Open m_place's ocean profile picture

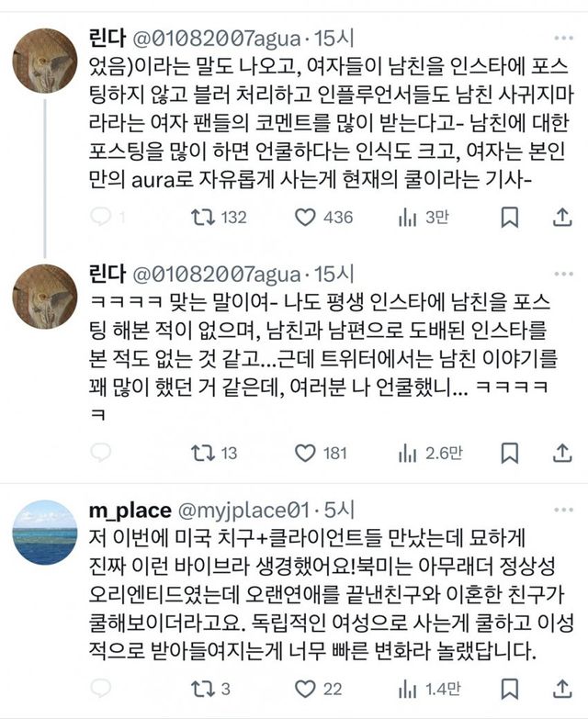pyautogui.click(x=45, y=533)
